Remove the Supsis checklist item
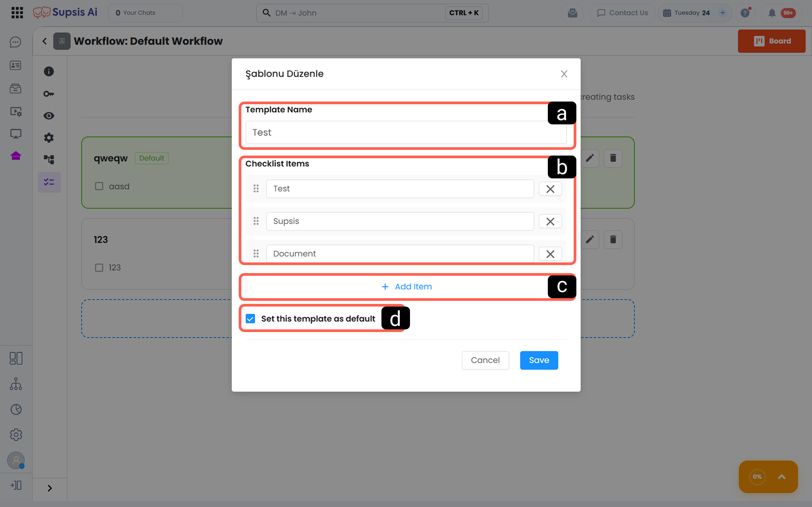Image resolution: width=812 pixels, height=507 pixels. tap(550, 221)
